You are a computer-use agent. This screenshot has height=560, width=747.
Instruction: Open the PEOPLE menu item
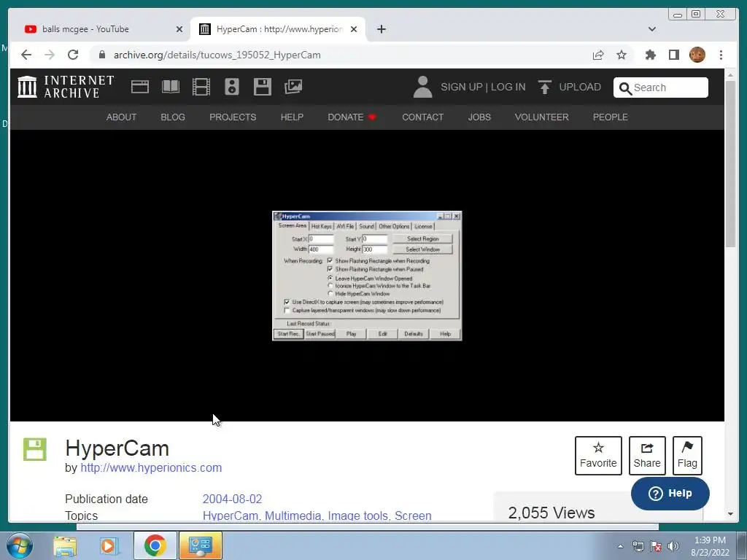click(611, 117)
